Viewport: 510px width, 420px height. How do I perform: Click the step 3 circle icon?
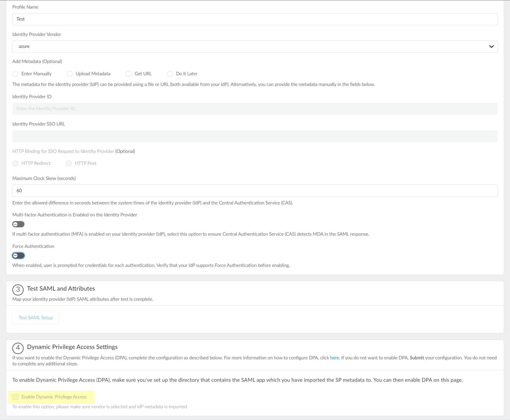pyautogui.click(x=18, y=289)
